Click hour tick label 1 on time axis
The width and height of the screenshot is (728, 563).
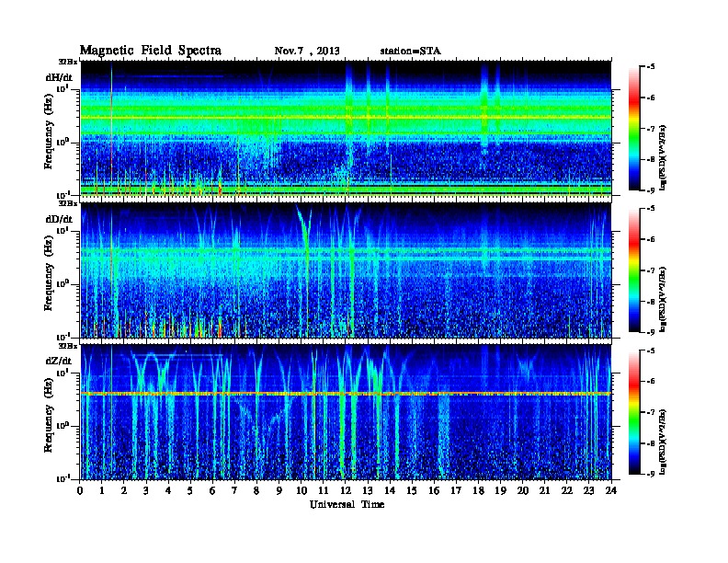[102, 490]
